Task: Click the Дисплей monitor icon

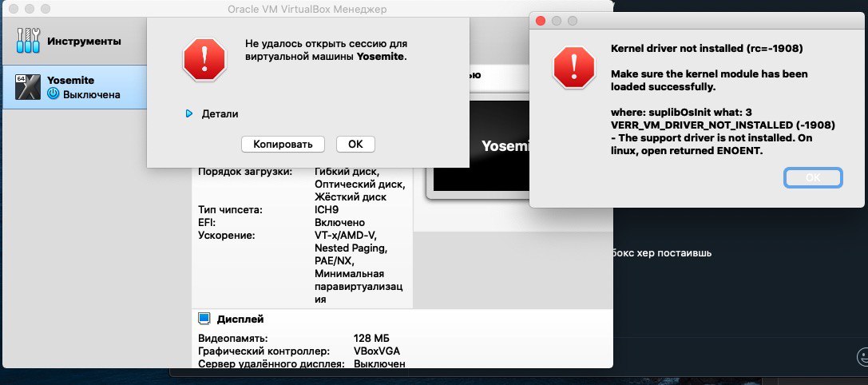Action: click(204, 319)
